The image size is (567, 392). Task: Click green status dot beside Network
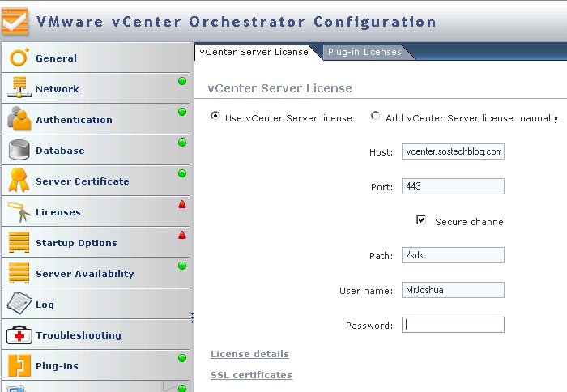point(182,81)
